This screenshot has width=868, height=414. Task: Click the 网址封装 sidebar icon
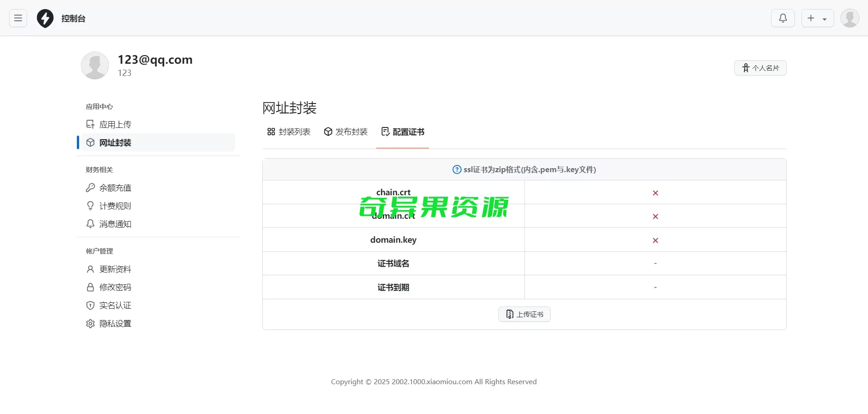tap(90, 142)
